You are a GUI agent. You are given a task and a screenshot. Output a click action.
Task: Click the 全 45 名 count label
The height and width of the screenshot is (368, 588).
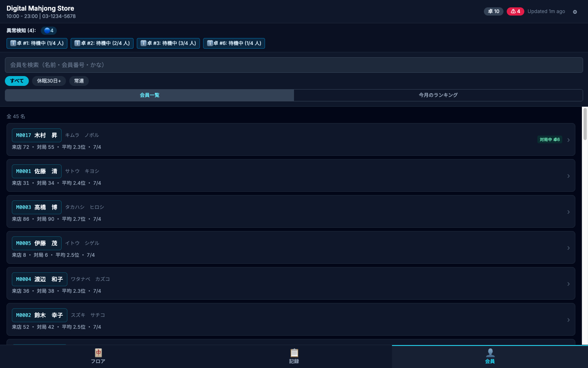16,117
